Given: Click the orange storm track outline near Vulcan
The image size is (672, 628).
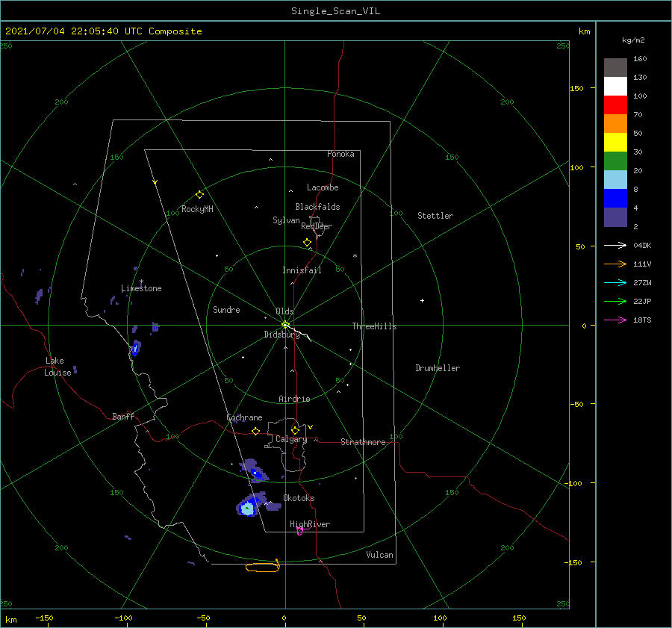Looking at the screenshot, I should (263, 567).
